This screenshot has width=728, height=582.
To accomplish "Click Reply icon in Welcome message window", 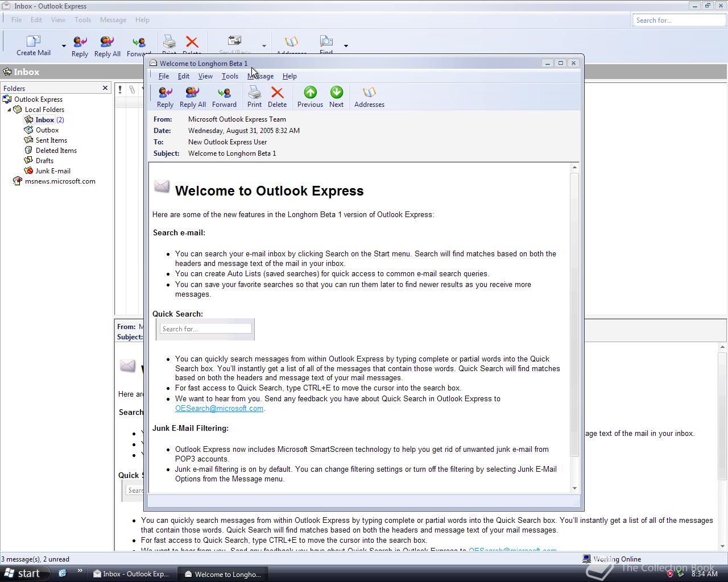I will point(165,97).
